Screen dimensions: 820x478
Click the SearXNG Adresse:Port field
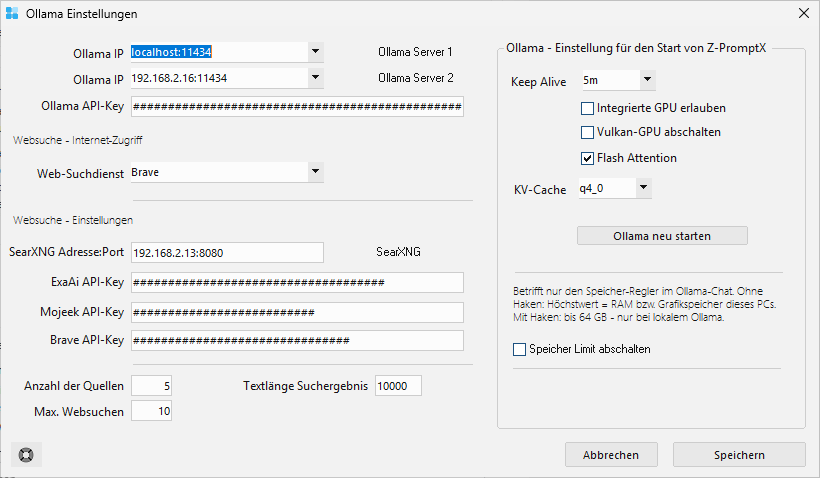[x=227, y=253]
